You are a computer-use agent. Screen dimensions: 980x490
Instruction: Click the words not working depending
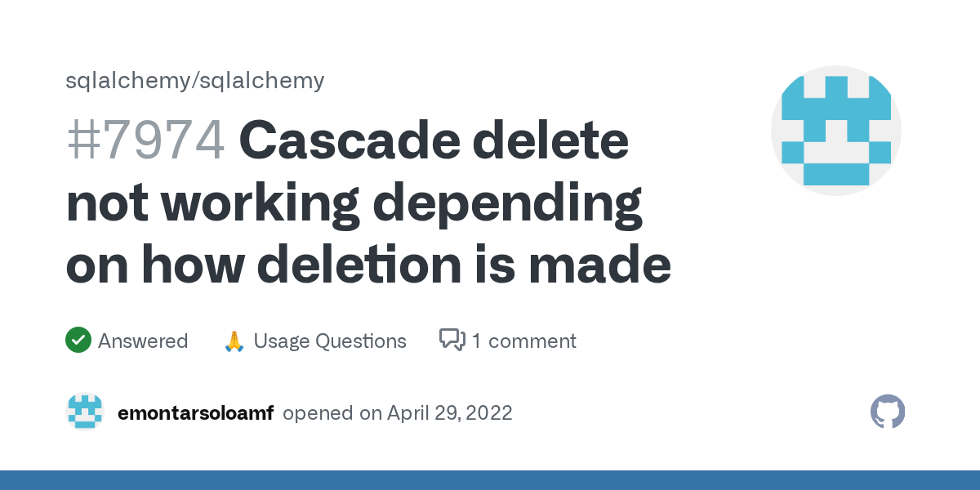coord(354,204)
